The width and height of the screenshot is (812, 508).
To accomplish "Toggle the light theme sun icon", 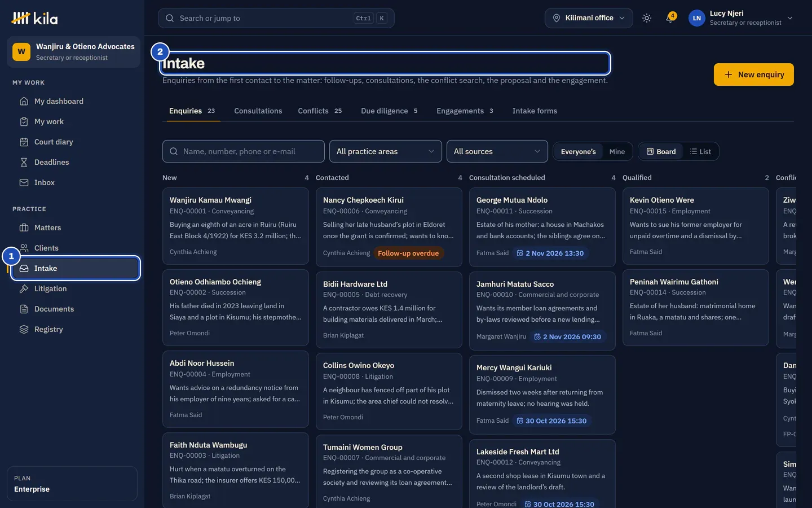I will (x=647, y=18).
